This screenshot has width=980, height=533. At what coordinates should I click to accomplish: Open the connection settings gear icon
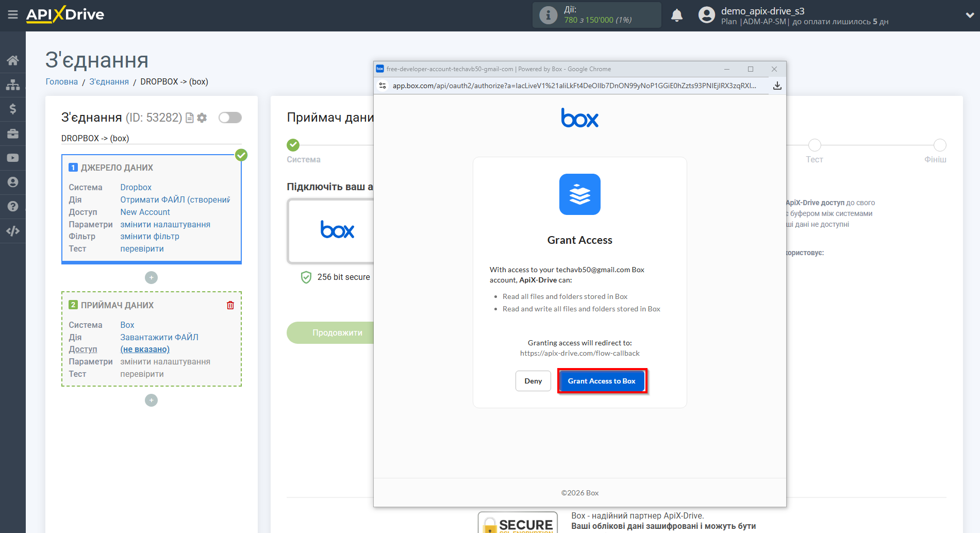pos(202,118)
